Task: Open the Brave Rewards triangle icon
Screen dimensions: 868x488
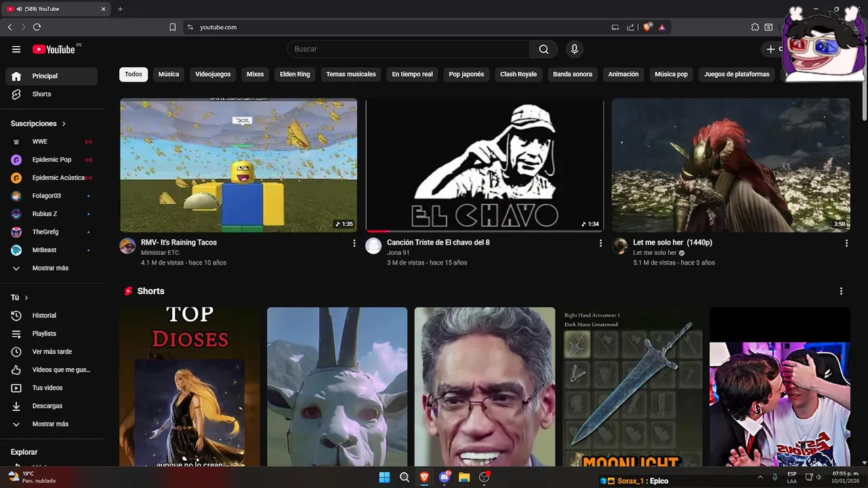Action: [662, 27]
